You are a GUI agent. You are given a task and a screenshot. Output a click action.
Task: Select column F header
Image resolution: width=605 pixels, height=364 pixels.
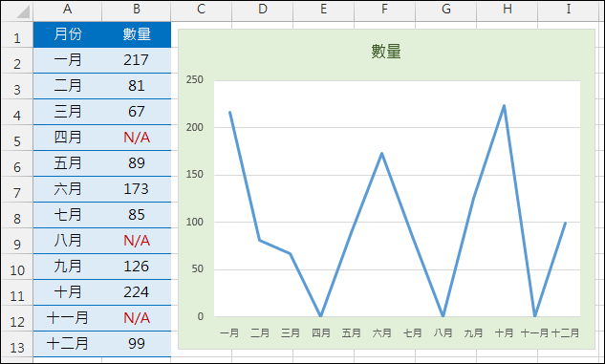(384, 10)
